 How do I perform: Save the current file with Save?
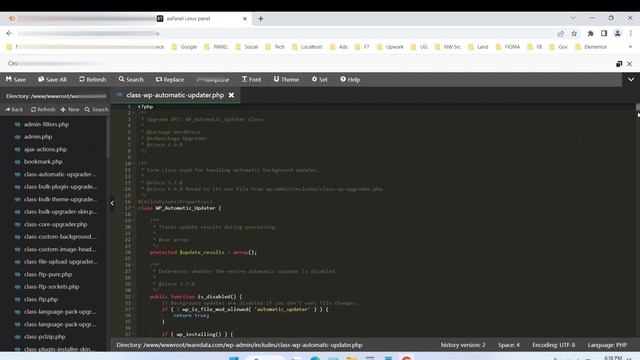click(x=16, y=80)
